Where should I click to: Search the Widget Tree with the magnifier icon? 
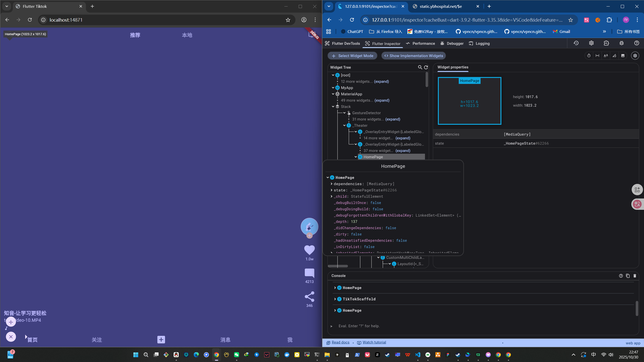pos(420,67)
